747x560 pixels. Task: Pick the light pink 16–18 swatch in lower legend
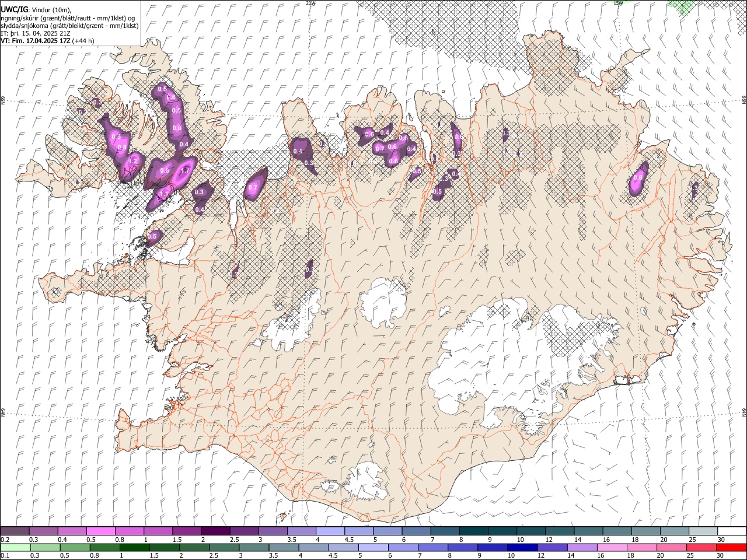(611, 547)
